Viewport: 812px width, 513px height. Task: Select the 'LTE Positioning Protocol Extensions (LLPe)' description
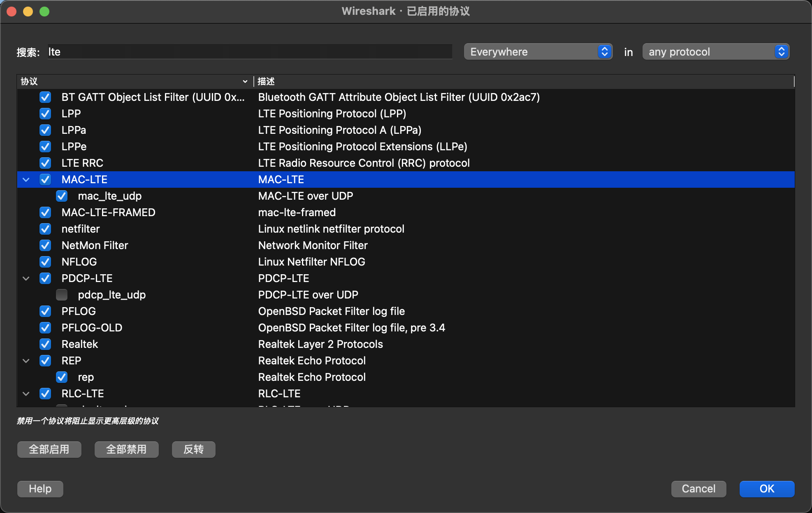pos(362,147)
